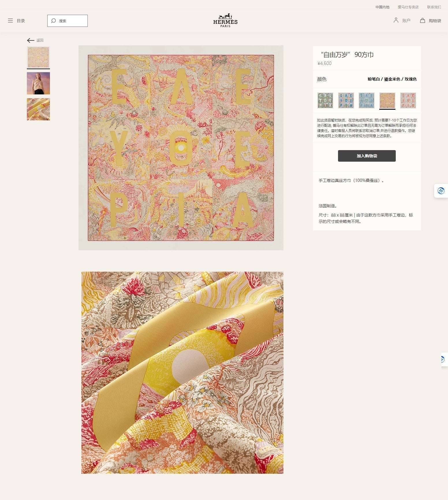Click the Hermès Paris logo

[225, 20]
